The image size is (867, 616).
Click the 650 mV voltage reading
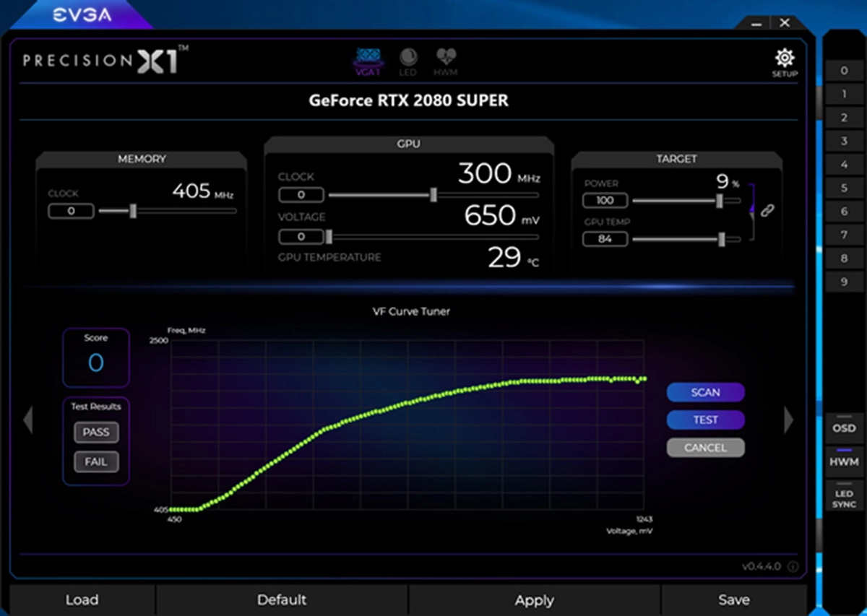[x=501, y=215]
